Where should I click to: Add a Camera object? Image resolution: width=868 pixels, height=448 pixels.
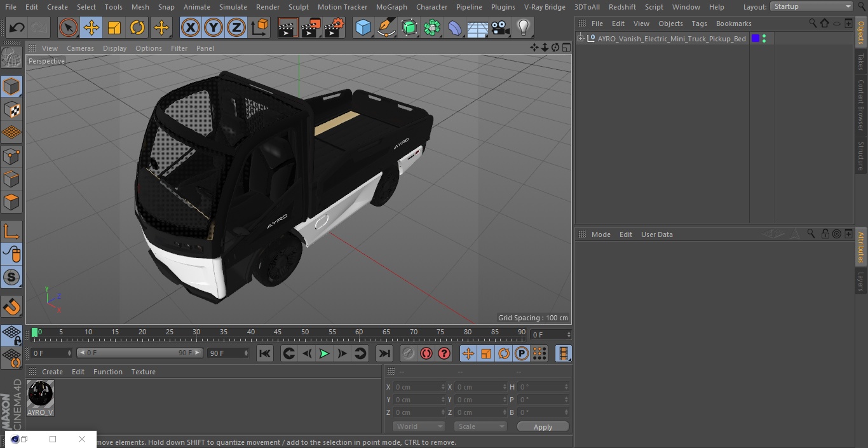(x=501, y=28)
